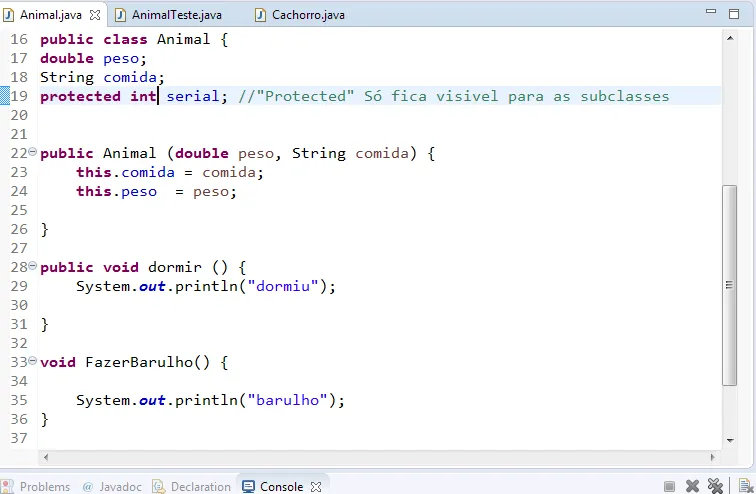Click the 'protected' keyword on line 19
Viewport: 756px width, 494px height.
click(x=81, y=96)
